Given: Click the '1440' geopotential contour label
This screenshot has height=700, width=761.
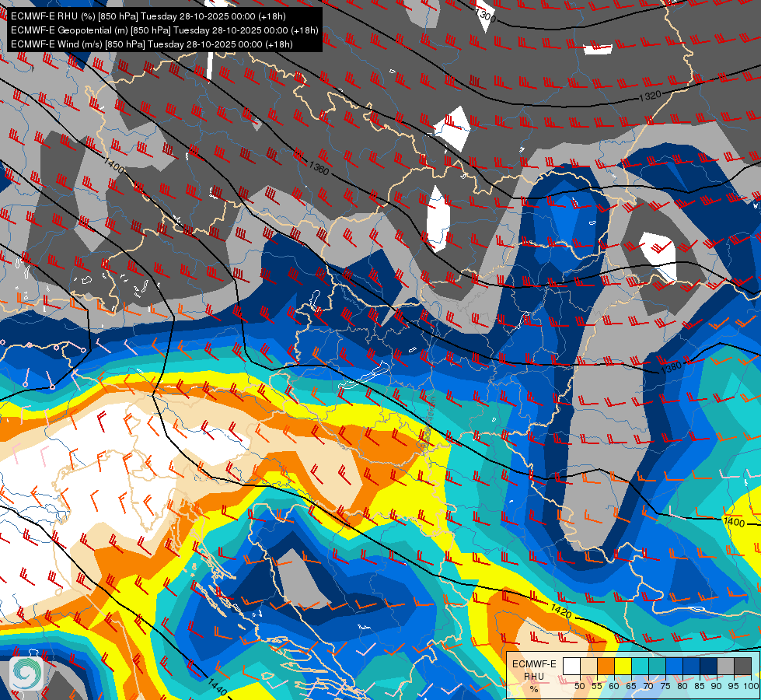Looking at the screenshot, I should (x=217, y=686).
